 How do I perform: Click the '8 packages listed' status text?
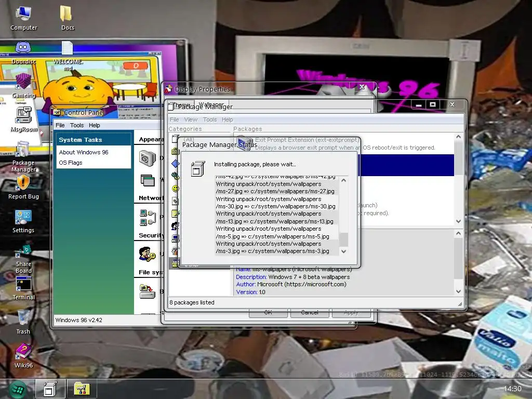192,302
